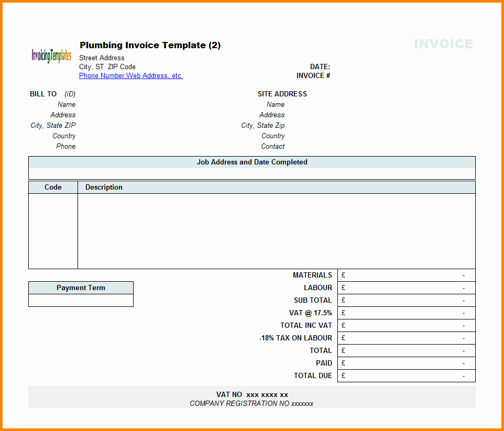Image resolution: width=504 pixels, height=431 pixels.
Task: Click the Address label under SITE ADDRESS
Action: (272, 115)
